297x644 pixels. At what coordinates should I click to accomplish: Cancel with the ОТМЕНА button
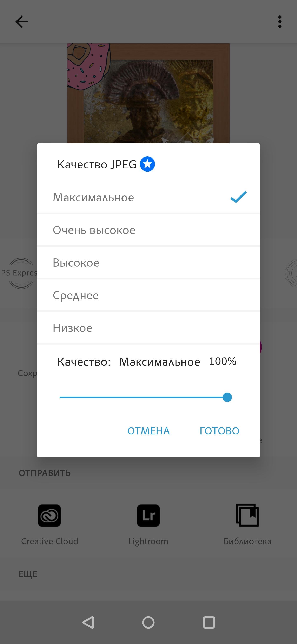click(x=148, y=431)
